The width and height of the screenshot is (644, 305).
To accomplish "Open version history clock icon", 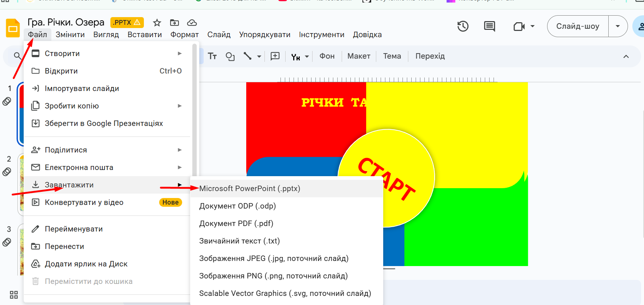I will coord(463,26).
